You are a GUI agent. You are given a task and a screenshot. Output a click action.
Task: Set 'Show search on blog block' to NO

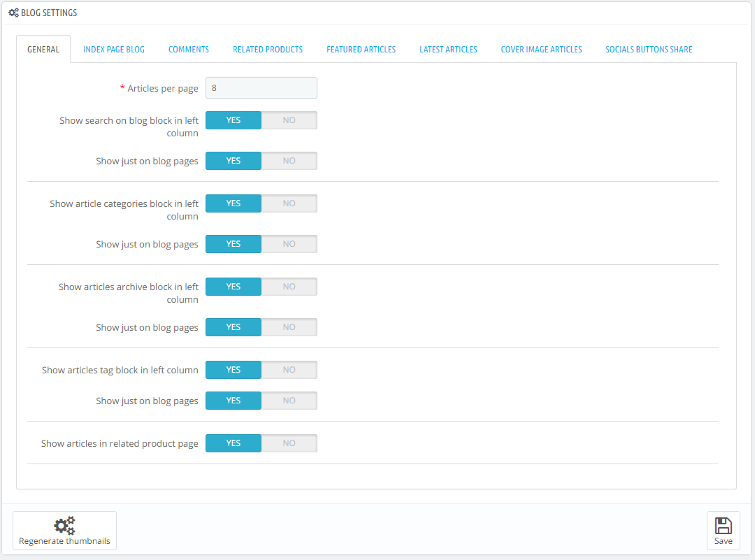[289, 120]
